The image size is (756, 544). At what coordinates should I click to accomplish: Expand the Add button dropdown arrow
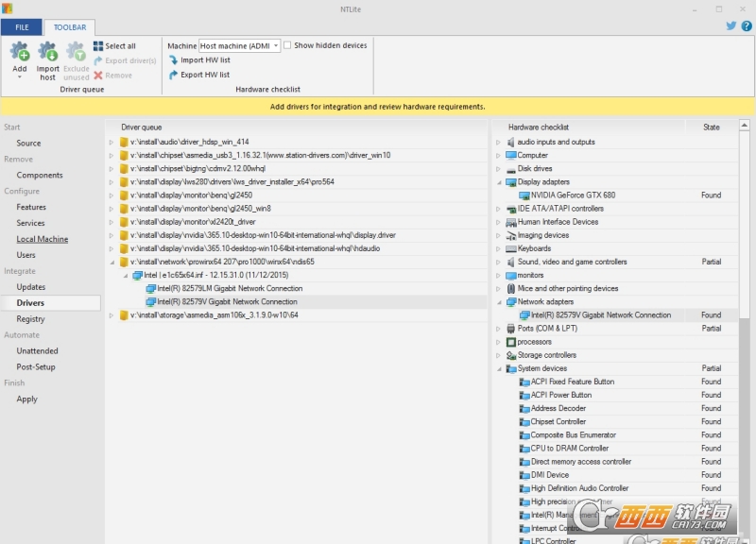(x=20, y=76)
